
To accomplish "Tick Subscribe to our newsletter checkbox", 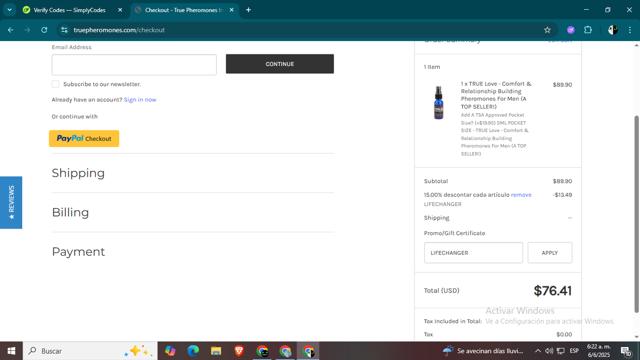I will click(x=56, y=84).
